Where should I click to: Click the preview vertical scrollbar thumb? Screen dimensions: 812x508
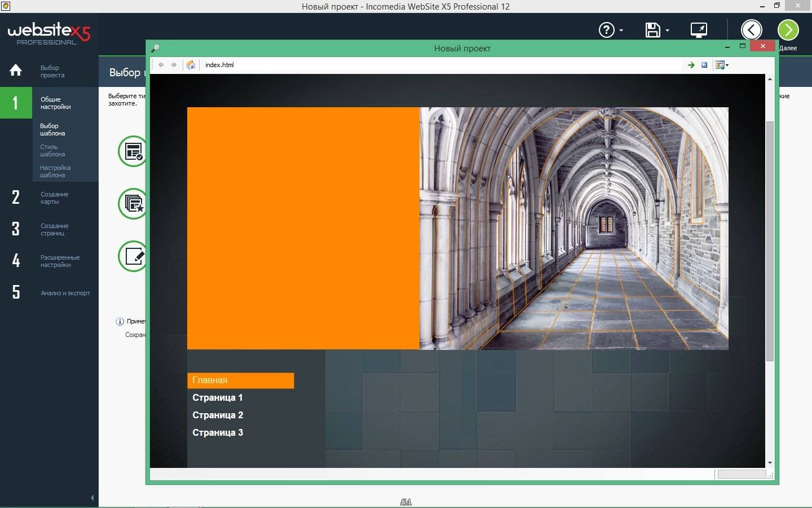point(770,241)
